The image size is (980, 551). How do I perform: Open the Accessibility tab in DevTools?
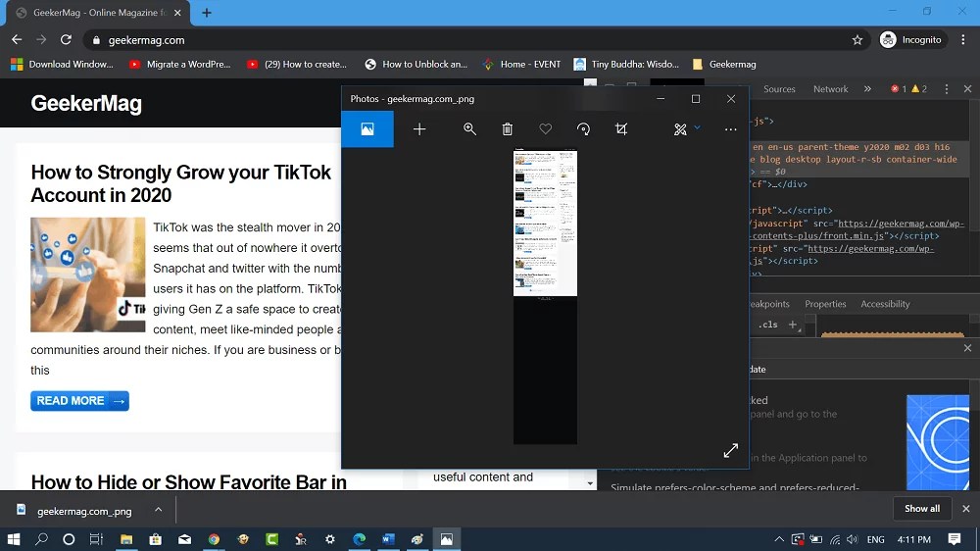coord(885,304)
